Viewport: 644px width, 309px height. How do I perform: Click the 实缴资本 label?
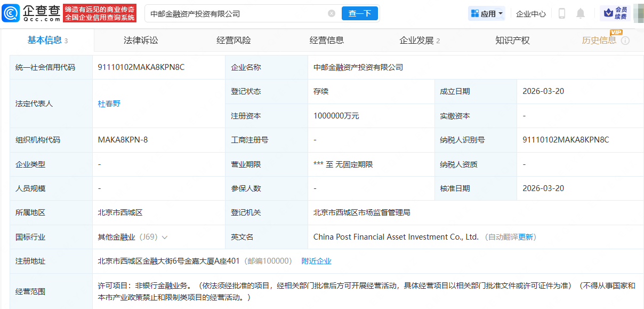click(455, 116)
